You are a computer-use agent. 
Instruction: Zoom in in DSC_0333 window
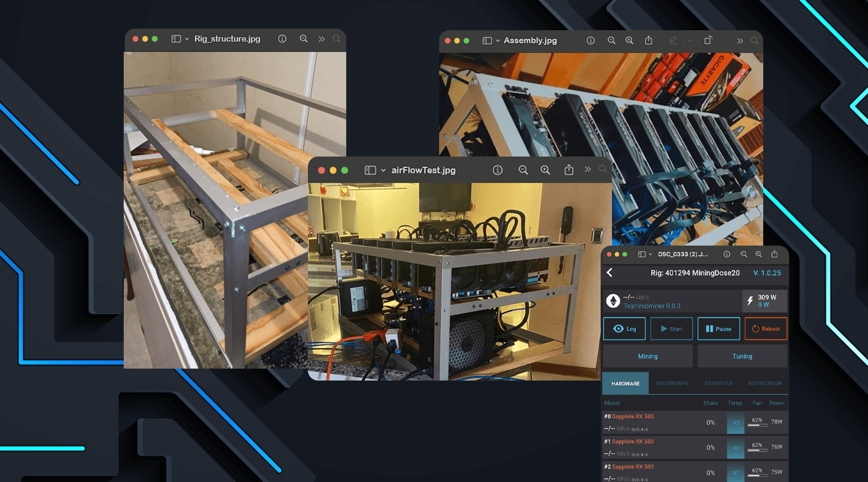click(x=759, y=254)
